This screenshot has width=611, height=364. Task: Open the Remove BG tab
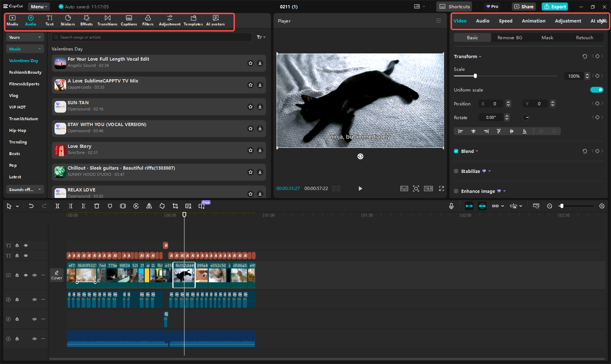click(510, 37)
